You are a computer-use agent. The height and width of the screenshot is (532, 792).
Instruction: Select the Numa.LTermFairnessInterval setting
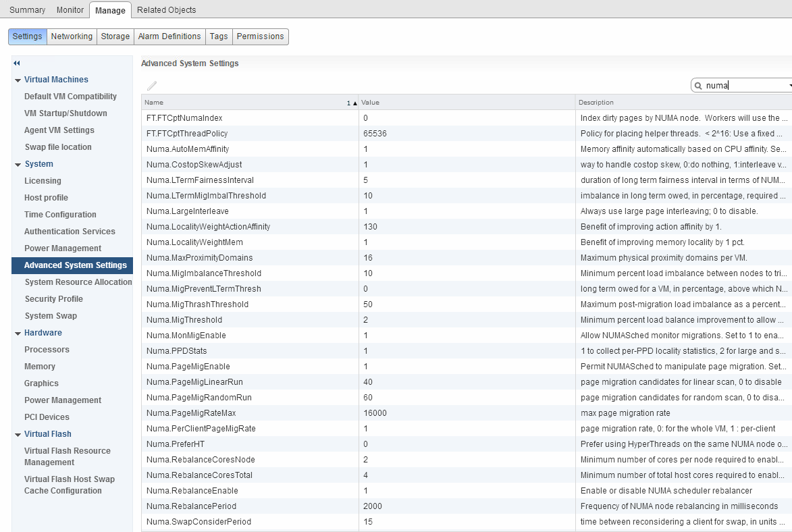tap(467, 180)
